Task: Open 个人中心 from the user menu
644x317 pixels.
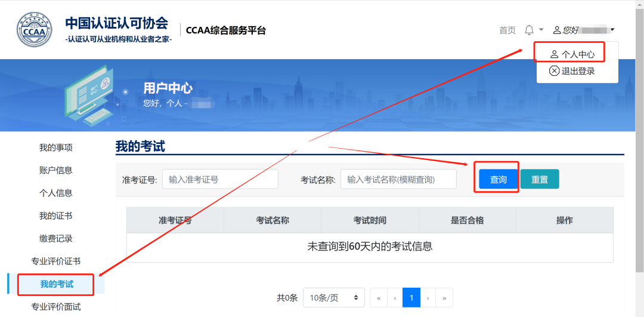Action: click(572, 54)
